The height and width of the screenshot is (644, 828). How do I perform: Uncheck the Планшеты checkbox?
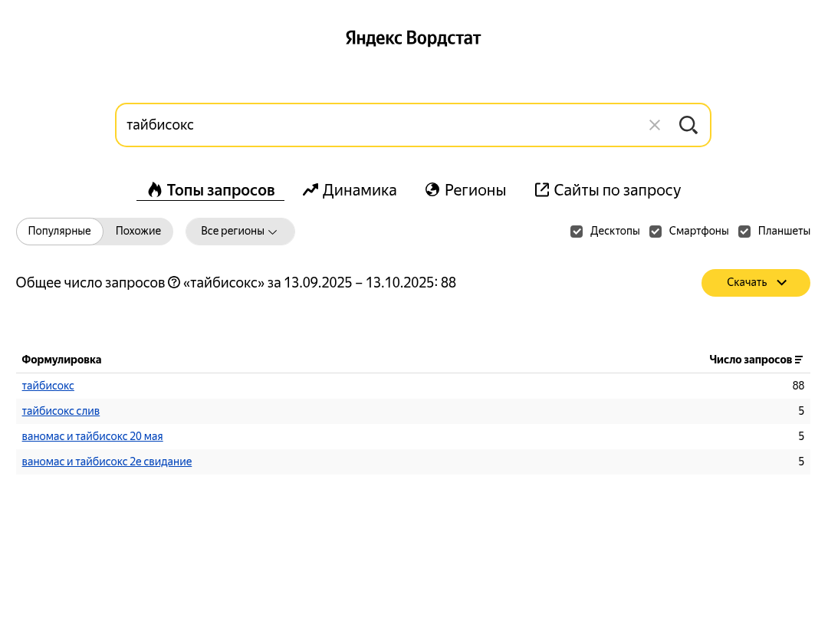[744, 232]
